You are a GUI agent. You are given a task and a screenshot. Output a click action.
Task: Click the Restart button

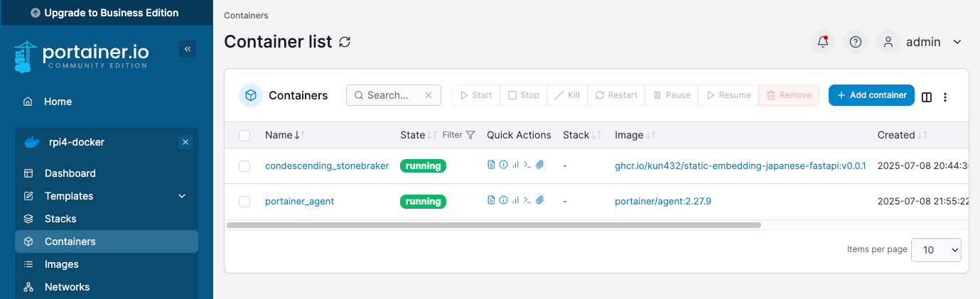[x=616, y=95]
